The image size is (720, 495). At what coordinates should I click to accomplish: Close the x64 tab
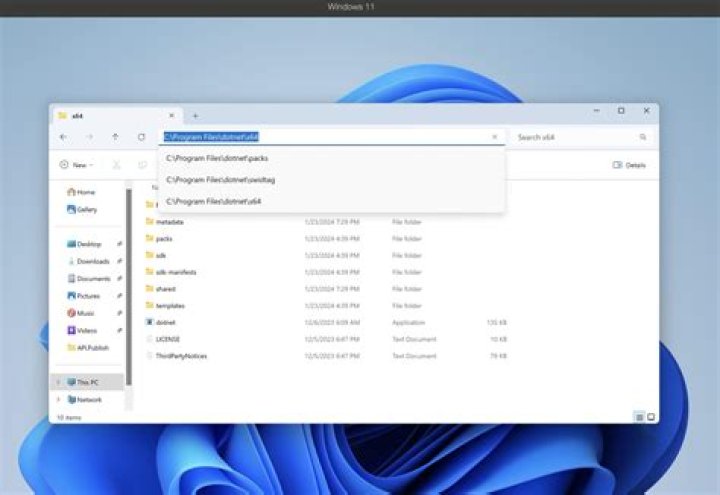pyautogui.click(x=171, y=115)
